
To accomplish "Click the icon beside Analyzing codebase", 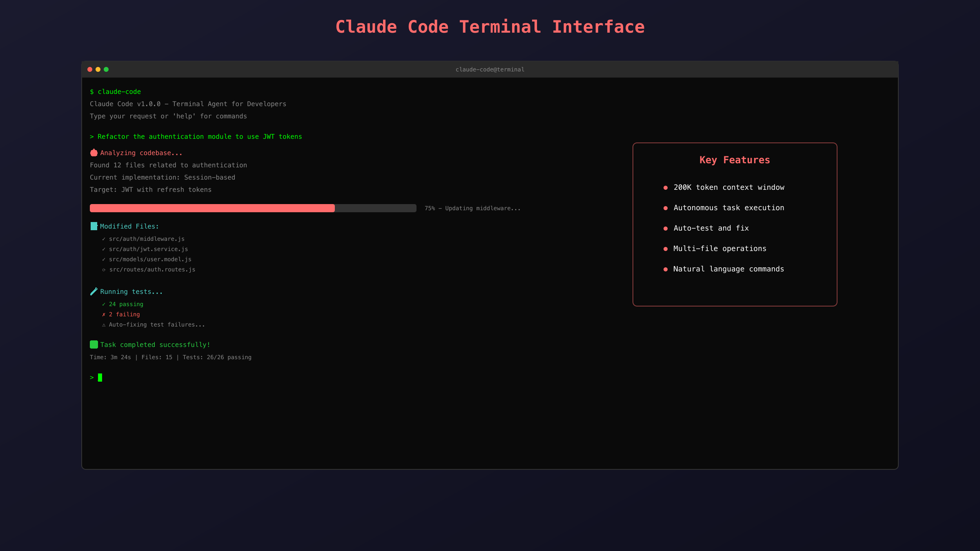I will coord(94,153).
